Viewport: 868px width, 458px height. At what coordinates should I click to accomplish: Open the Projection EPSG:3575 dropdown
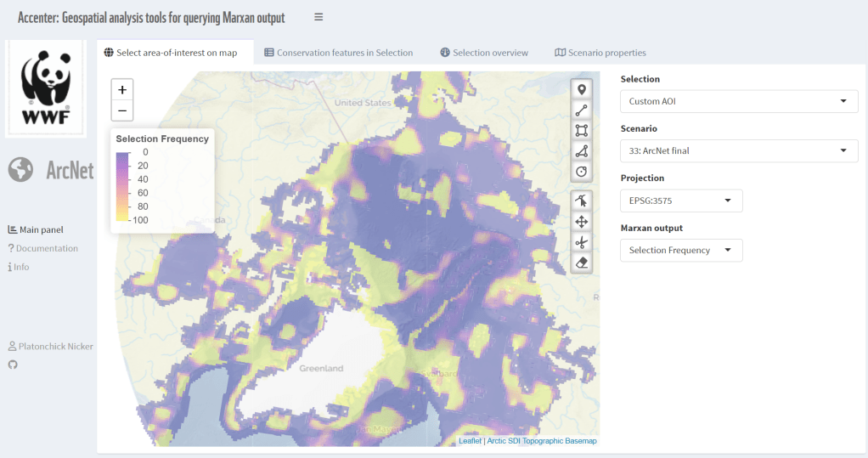pos(680,201)
